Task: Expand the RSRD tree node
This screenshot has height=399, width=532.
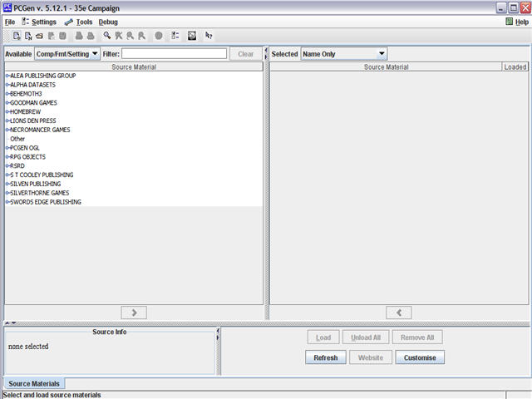Action: point(7,166)
